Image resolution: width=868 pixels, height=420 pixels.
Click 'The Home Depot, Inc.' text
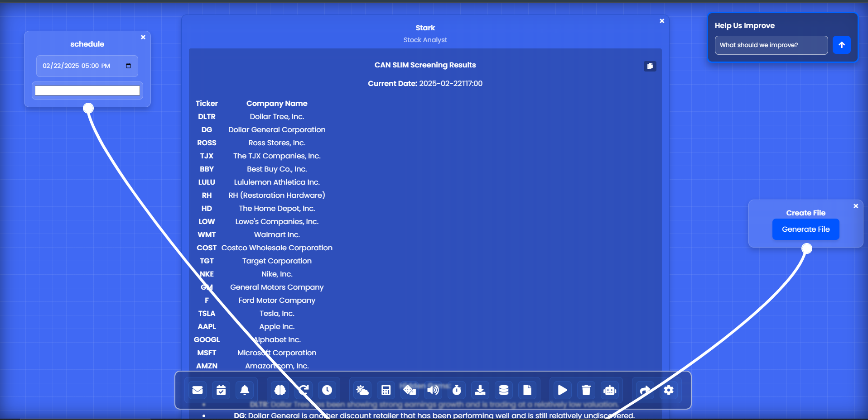(x=277, y=209)
